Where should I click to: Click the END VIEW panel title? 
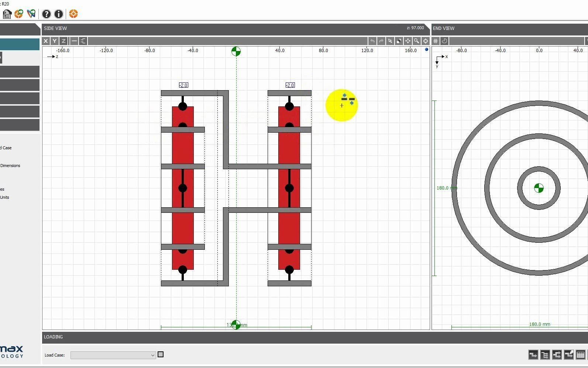[x=444, y=28]
